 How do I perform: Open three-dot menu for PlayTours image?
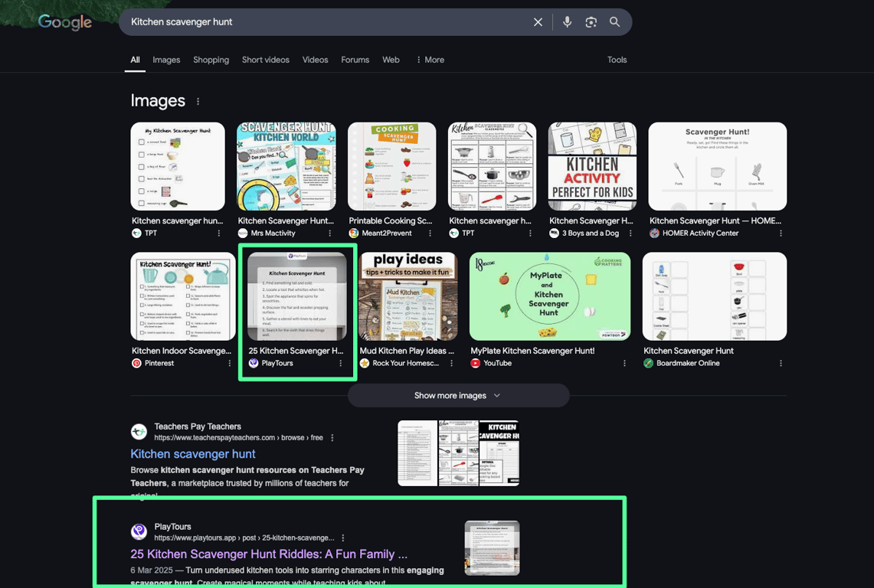click(x=341, y=364)
